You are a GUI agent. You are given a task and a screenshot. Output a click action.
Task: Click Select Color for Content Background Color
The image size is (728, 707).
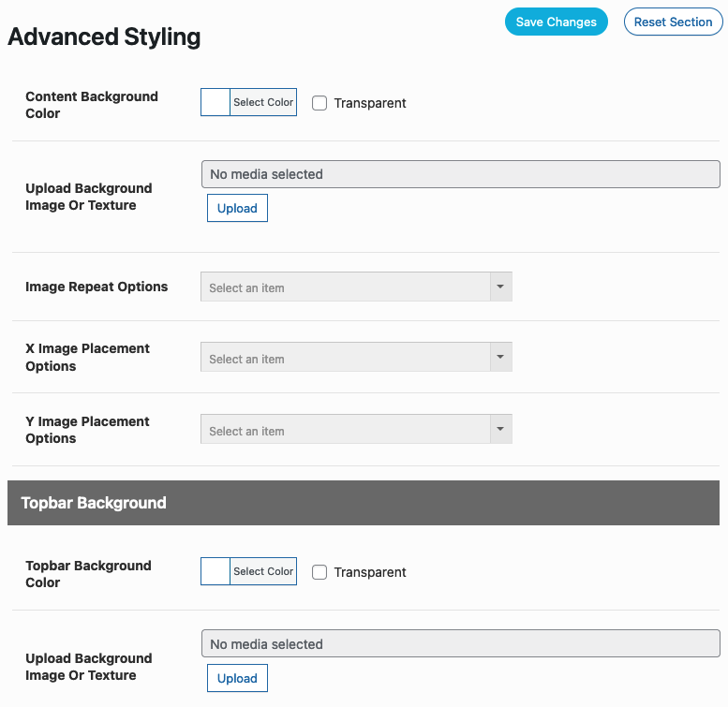(263, 102)
